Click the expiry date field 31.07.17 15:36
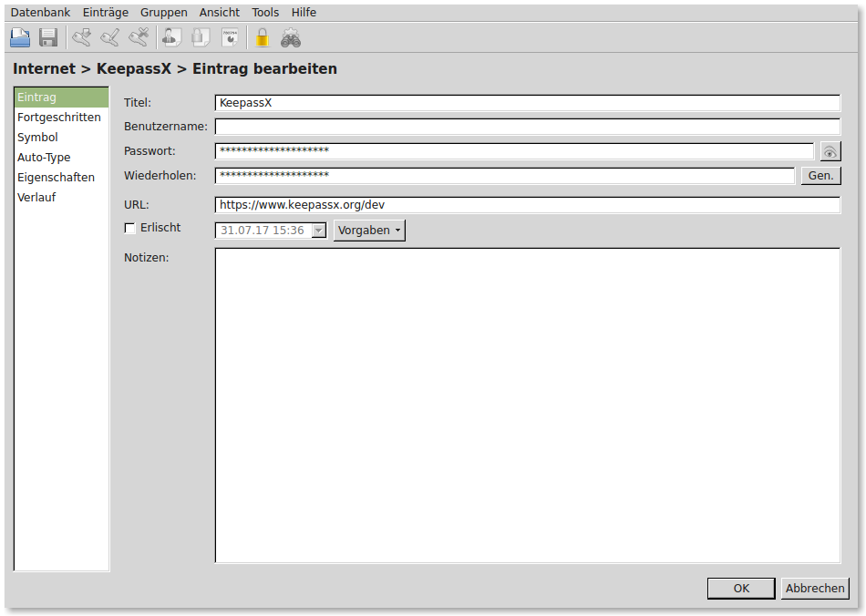866x616 pixels. tap(263, 231)
